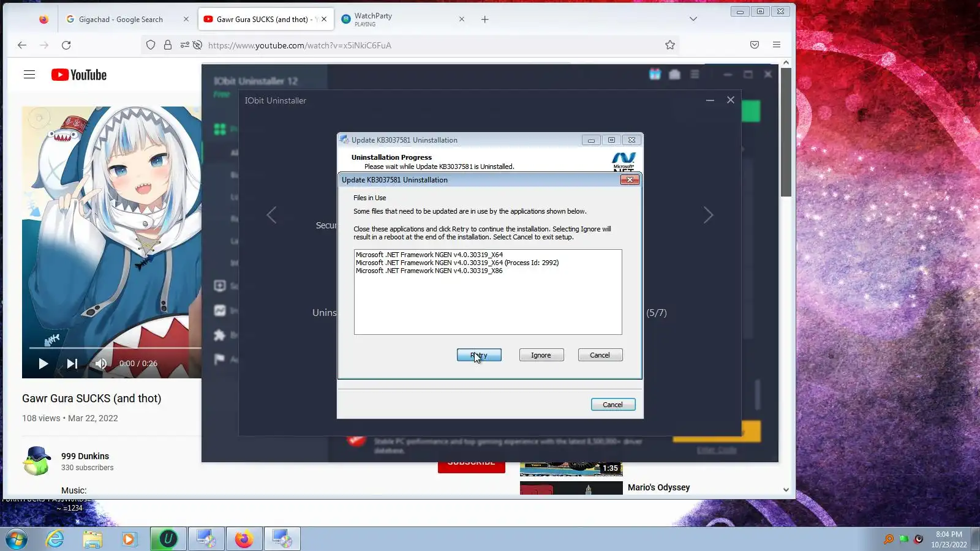Open a new Firefox tab
Screen dimensions: 980x551
[x=484, y=19]
